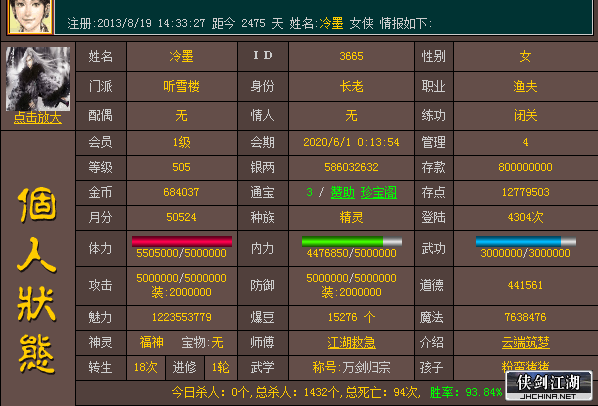Image resolution: width=598 pixels, height=406 pixels.
Task: Select the advanced study value 1轮
Action: pos(220,367)
